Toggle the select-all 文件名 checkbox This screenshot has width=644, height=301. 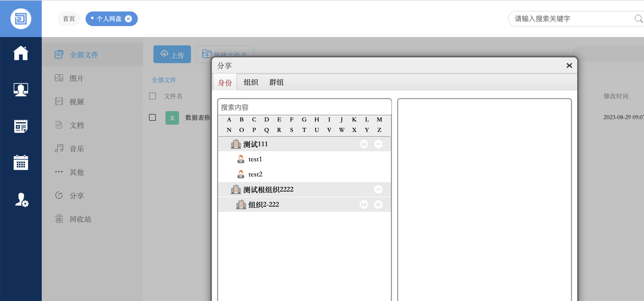pyautogui.click(x=152, y=96)
